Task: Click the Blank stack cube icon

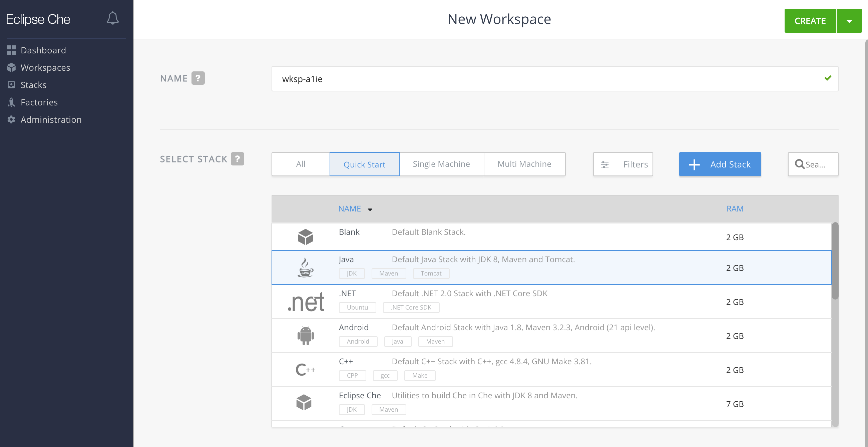Action: (305, 237)
